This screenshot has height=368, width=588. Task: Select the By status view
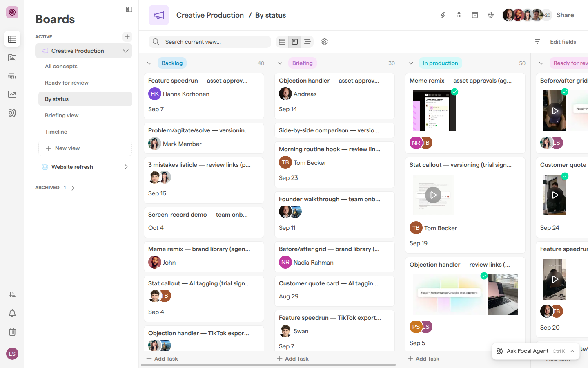pyautogui.click(x=85, y=99)
